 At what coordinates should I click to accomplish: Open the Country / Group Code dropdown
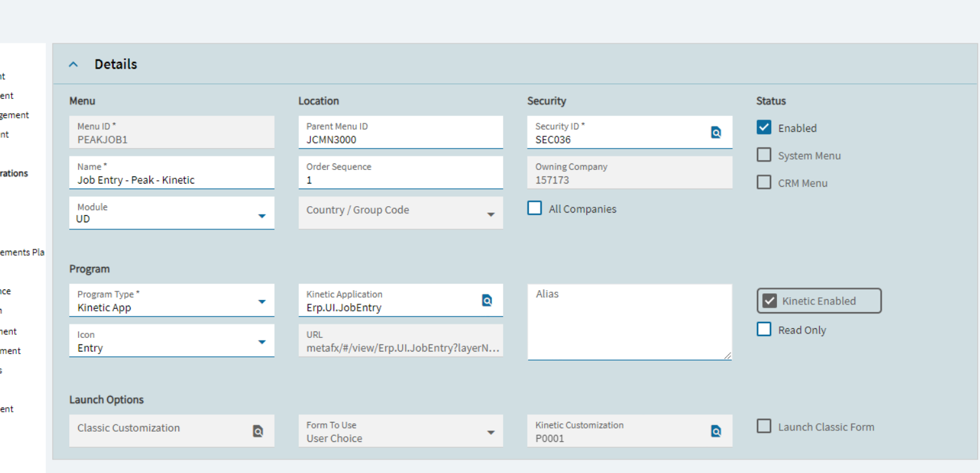[x=491, y=213]
